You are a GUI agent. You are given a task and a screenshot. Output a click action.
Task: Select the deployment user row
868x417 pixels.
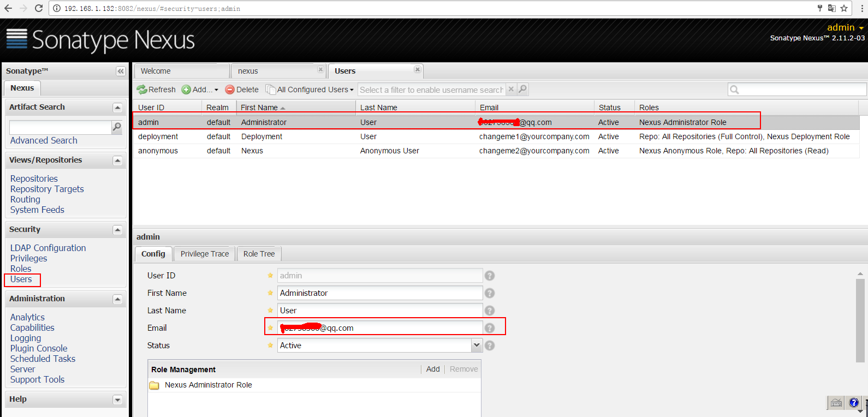click(x=496, y=136)
